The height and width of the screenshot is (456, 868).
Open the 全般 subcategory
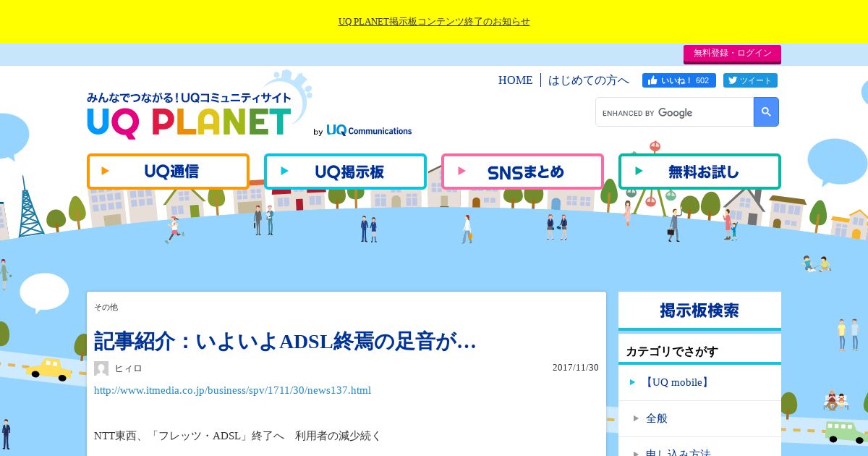coord(657,418)
